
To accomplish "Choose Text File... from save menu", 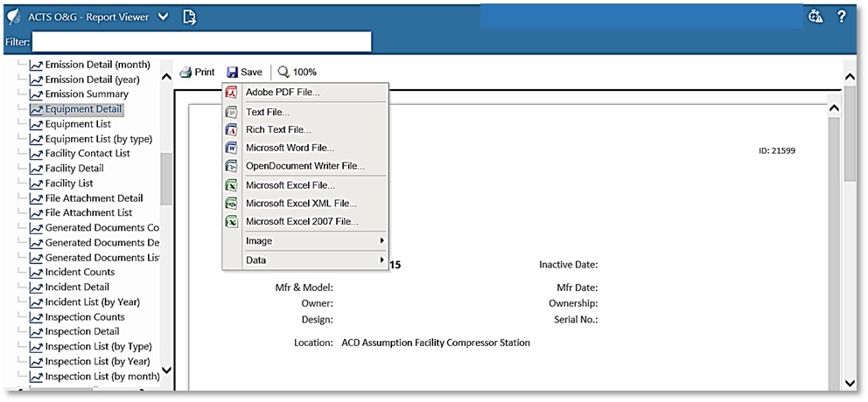I will point(305,112).
